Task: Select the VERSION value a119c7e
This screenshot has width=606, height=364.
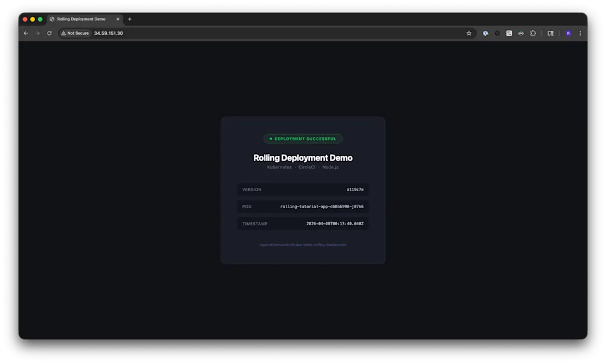Action: pyautogui.click(x=356, y=189)
